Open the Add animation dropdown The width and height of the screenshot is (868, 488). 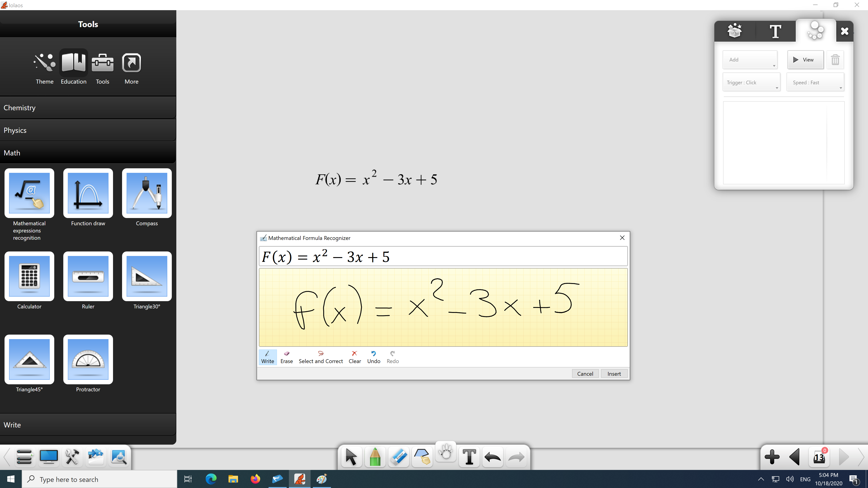[x=750, y=60]
